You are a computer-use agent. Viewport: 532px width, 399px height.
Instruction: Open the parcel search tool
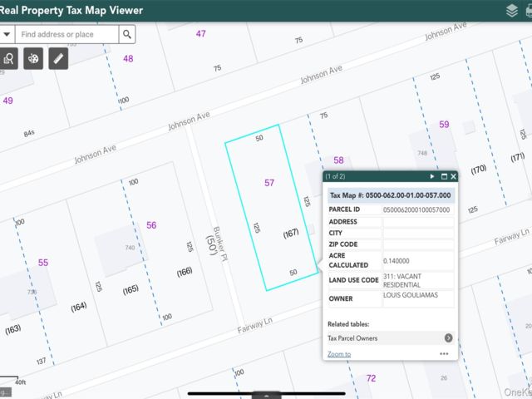tap(8, 59)
